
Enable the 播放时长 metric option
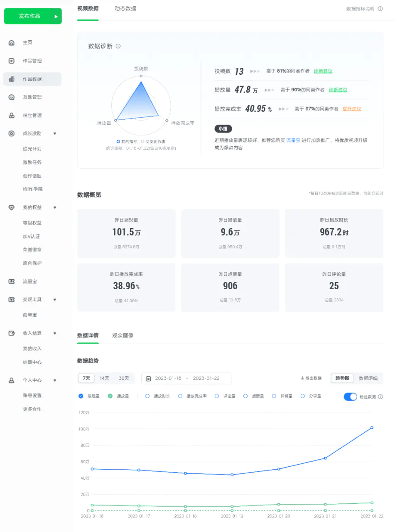pos(147,397)
